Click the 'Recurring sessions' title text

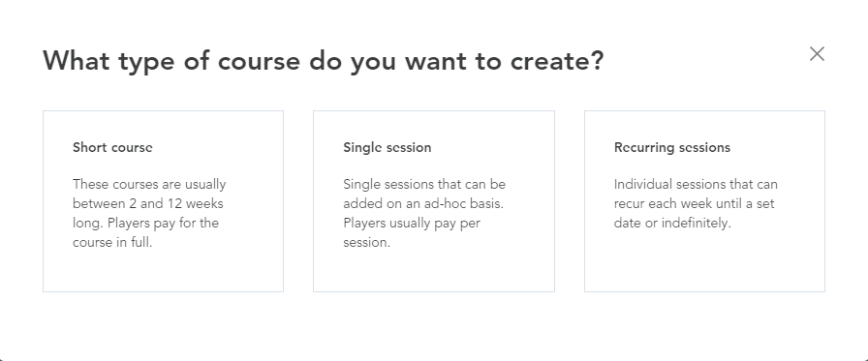click(x=672, y=148)
